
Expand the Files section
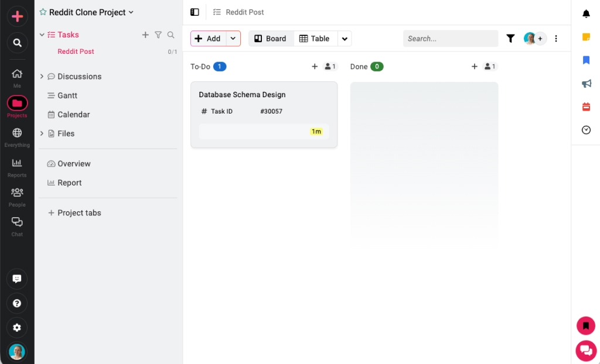(42, 133)
